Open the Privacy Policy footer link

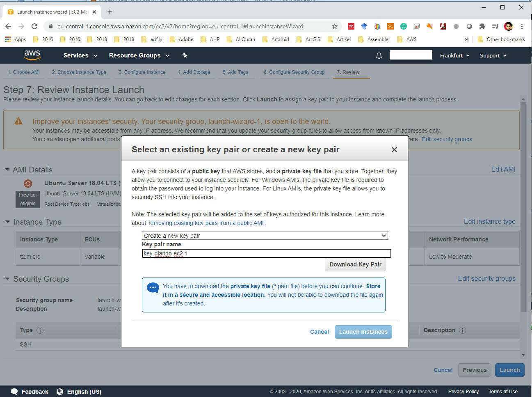[x=463, y=391]
